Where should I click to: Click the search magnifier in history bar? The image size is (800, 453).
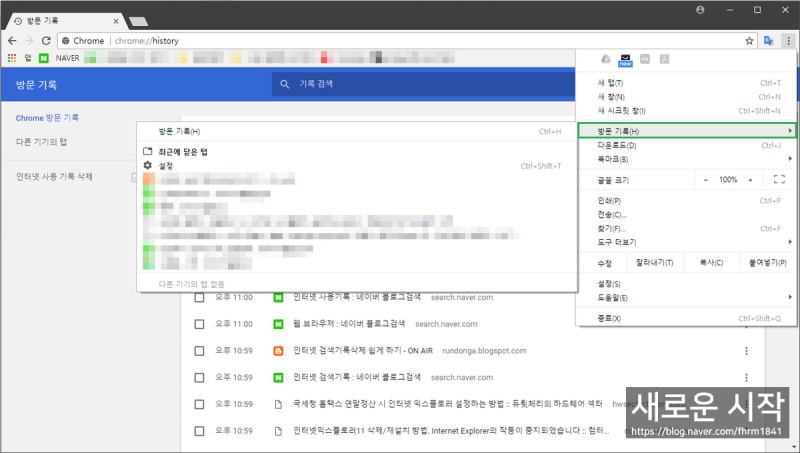(x=285, y=84)
